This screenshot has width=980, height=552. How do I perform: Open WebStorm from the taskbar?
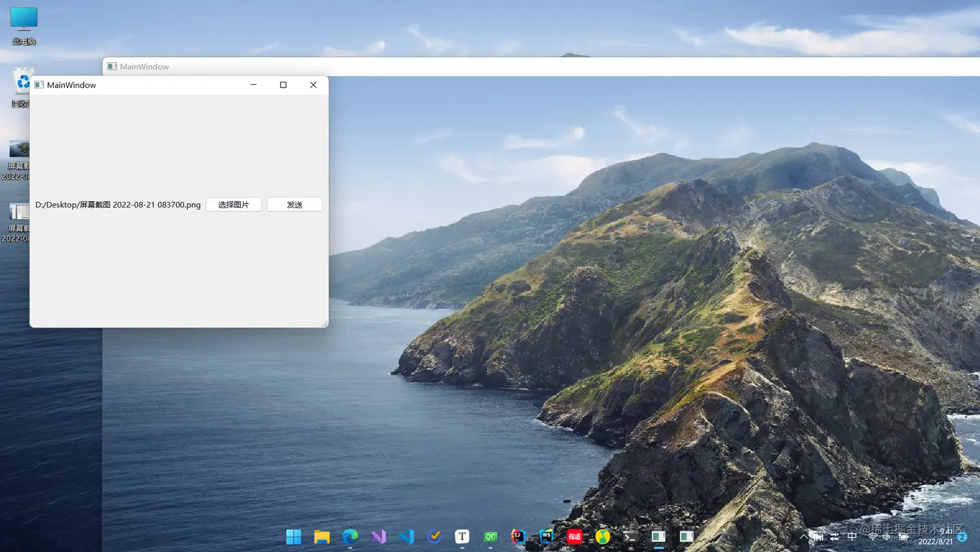pyautogui.click(x=546, y=536)
